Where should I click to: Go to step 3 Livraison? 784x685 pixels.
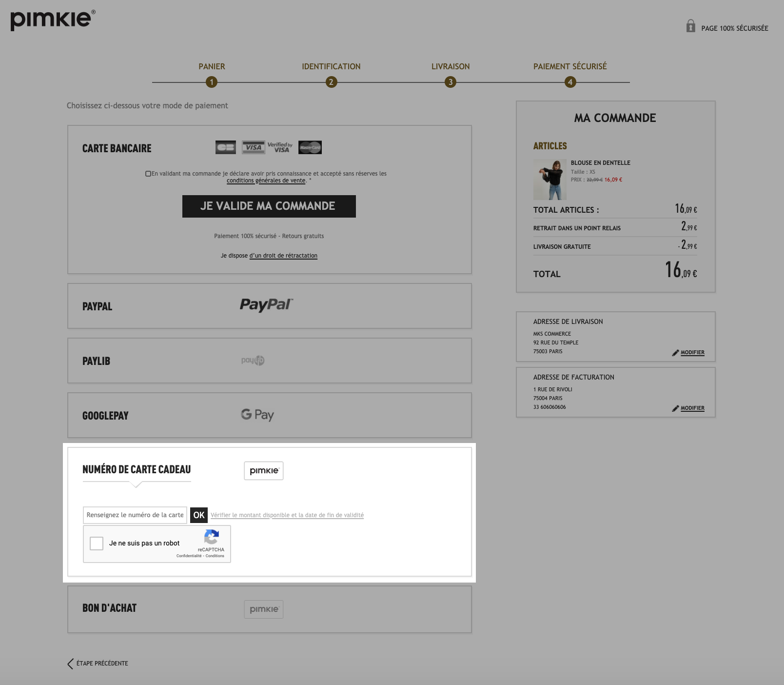[451, 82]
